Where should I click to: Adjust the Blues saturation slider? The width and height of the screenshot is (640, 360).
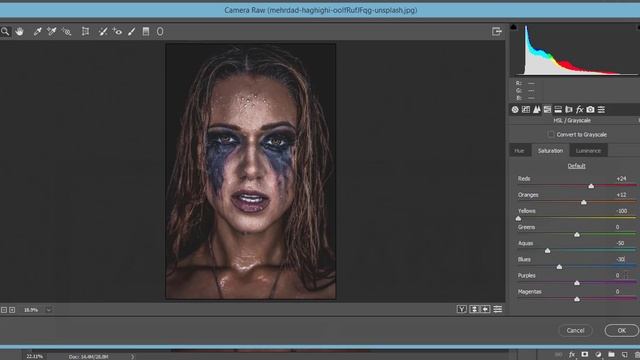pos(559,267)
